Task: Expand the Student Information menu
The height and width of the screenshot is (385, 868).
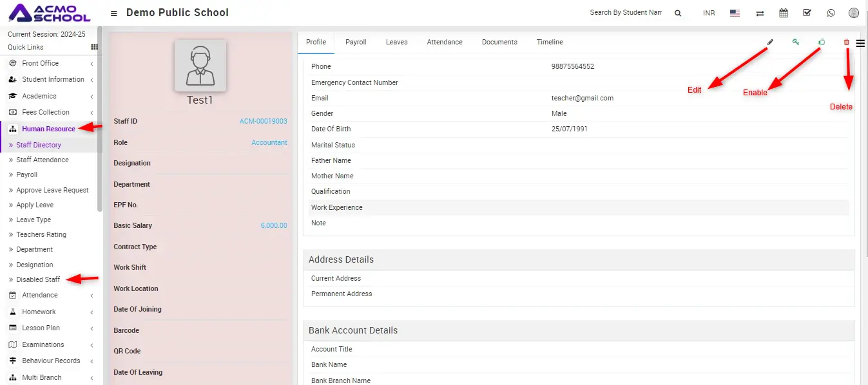Action: click(53, 79)
